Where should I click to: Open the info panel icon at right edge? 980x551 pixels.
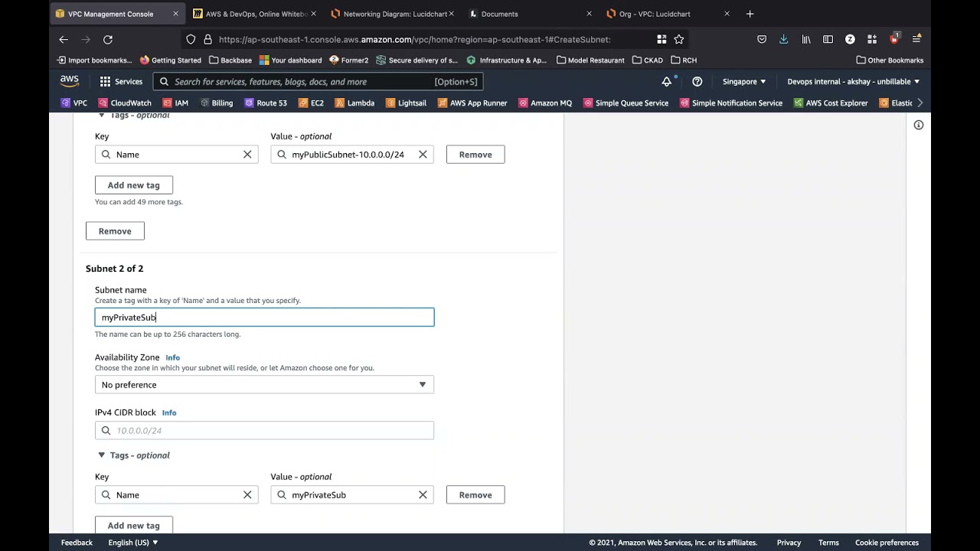pyautogui.click(x=919, y=125)
